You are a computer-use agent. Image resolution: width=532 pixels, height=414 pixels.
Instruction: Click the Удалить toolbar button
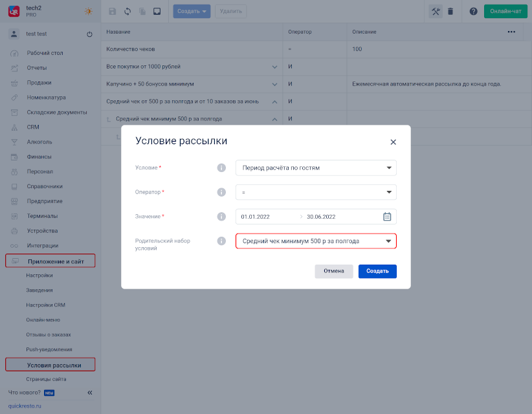230,11
